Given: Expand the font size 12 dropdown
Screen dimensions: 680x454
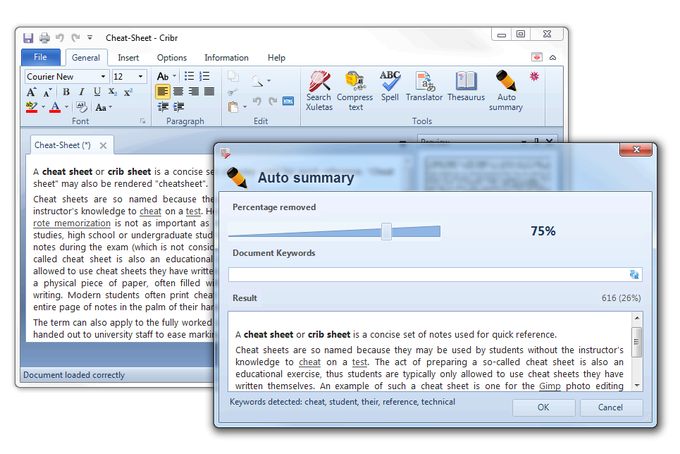Looking at the screenshot, I should pos(141,77).
